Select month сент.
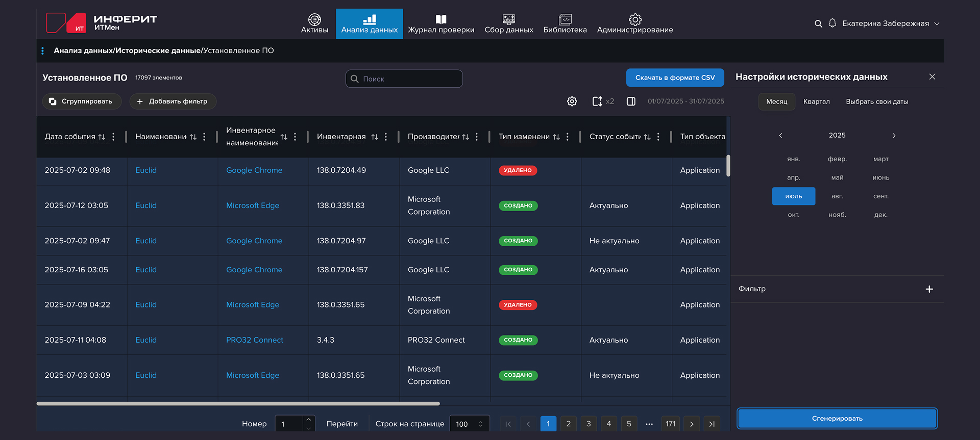The width and height of the screenshot is (980, 440). click(881, 196)
